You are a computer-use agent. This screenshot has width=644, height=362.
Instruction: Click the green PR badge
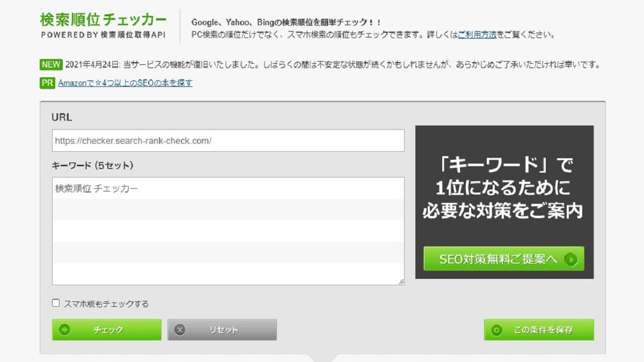coord(47,83)
